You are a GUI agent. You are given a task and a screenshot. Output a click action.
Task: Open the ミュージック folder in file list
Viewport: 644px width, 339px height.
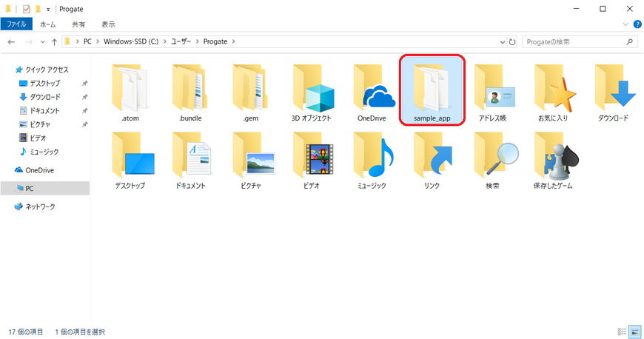372,161
